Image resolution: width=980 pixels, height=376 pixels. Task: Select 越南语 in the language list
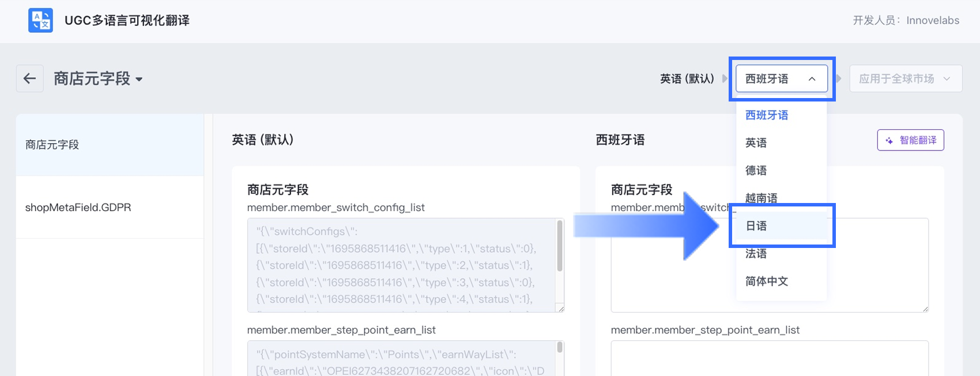coord(781,198)
